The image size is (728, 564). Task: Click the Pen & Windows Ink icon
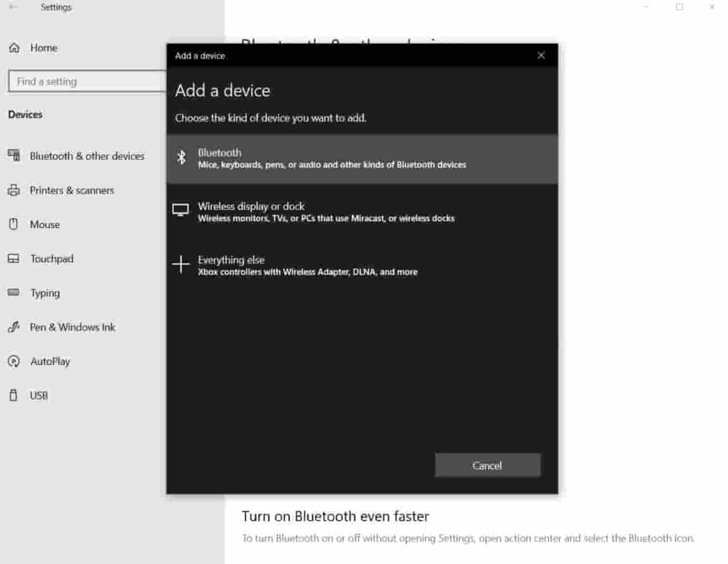[14, 327]
